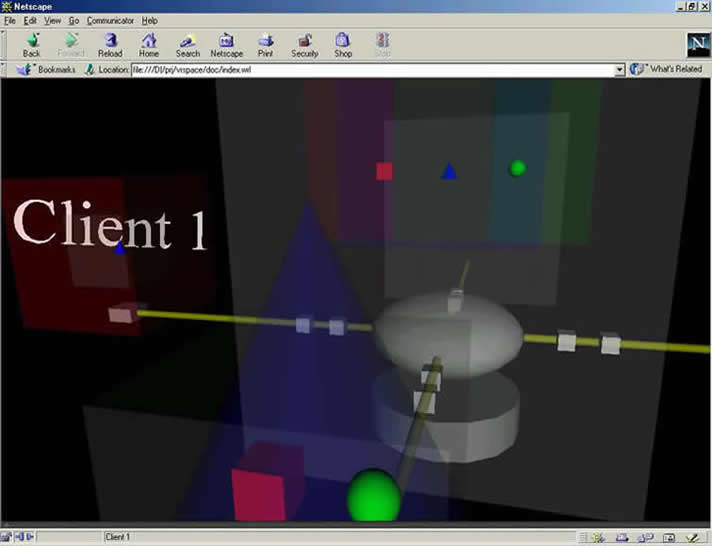Open the View menu

52,20
